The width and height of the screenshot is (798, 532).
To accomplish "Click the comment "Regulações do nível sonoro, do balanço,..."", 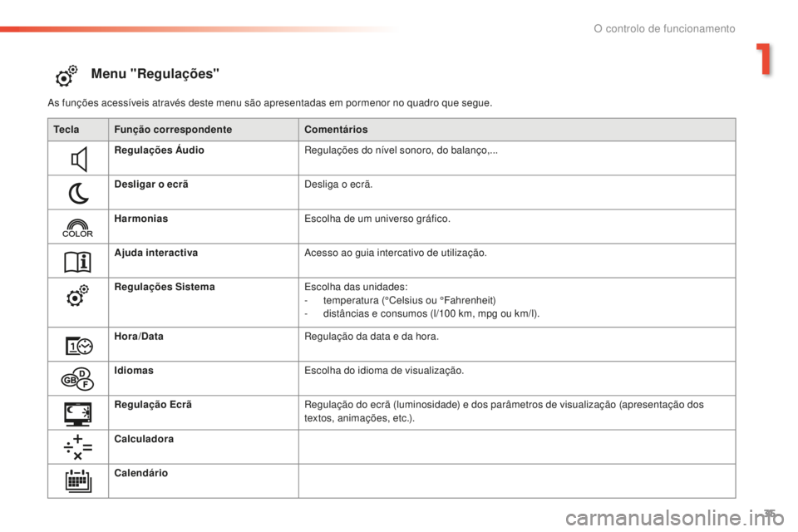I will tap(401, 150).
